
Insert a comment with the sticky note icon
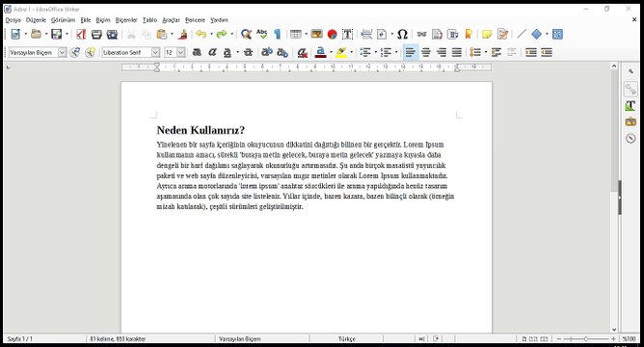coord(487,34)
